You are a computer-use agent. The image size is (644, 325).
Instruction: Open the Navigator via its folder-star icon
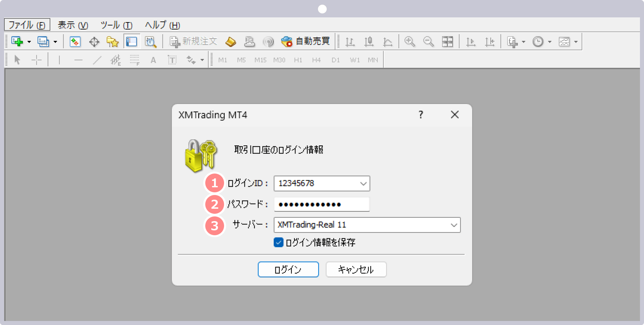click(x=112, y=41)
